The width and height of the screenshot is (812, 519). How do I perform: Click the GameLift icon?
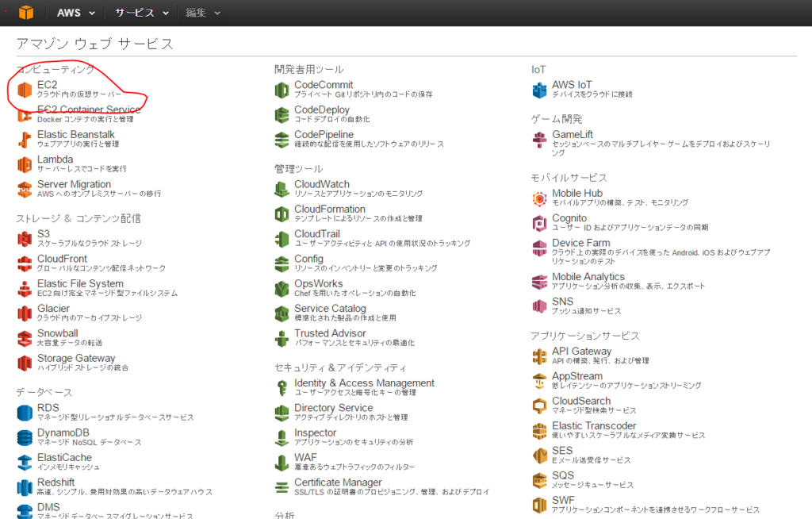point(539,140)
